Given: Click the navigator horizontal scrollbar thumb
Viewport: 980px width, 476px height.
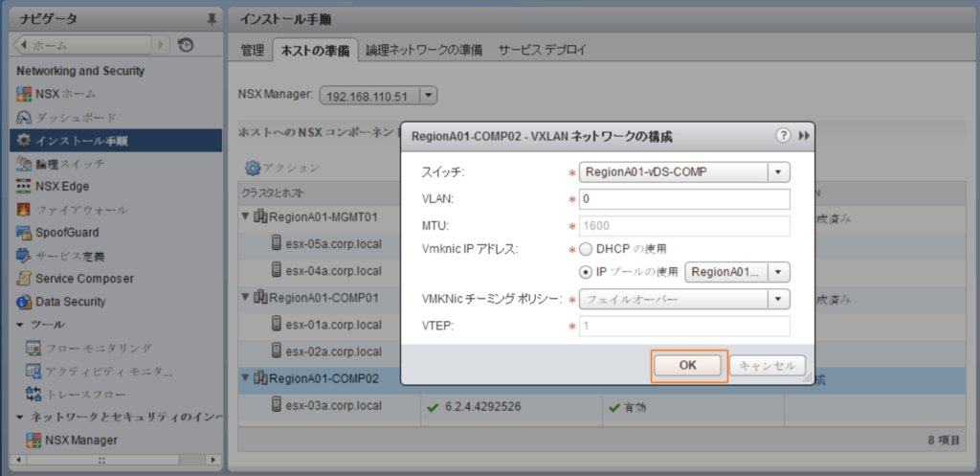Looking at the screenshot, I should point(101,460).
